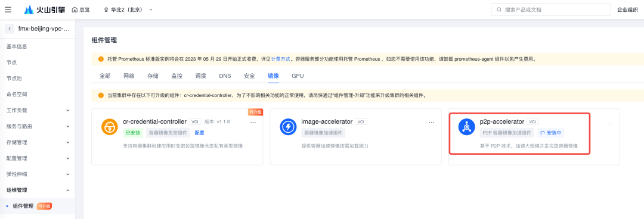Open 节点池 in the sidebar
Screen dimensions: 644x219
(38, 79)
